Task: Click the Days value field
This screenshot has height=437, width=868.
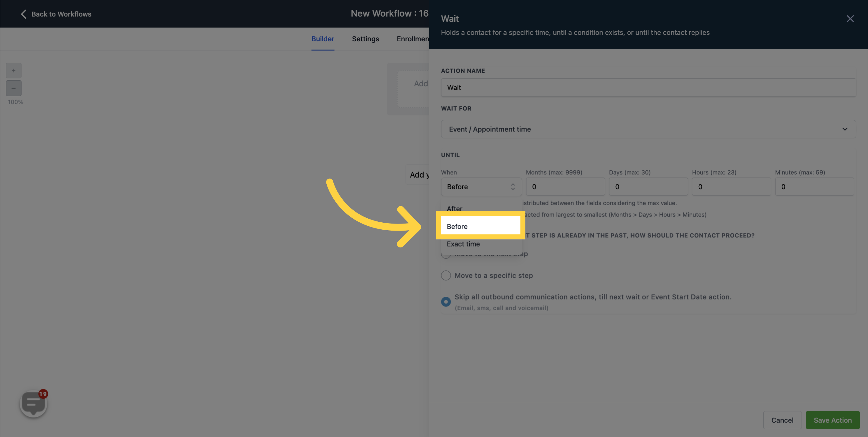Action: pos(648,187)
